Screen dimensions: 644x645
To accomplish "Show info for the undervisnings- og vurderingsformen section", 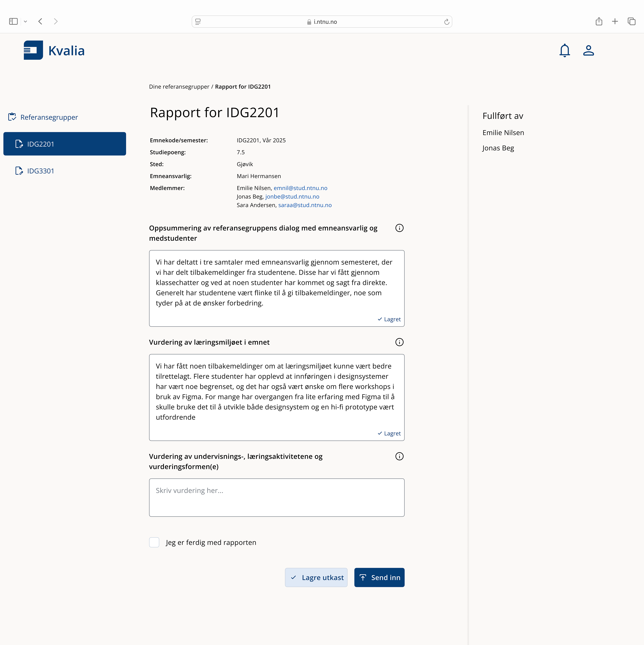I will pyautogui.click(x=399, y=456).
